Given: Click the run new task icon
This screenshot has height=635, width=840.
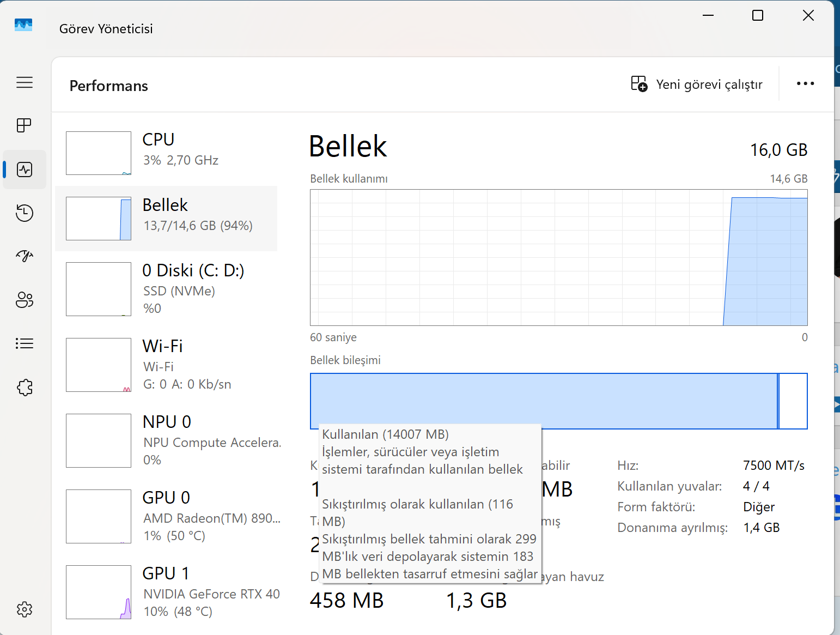Looking at the screenshot, I should [x=639, y=84].
